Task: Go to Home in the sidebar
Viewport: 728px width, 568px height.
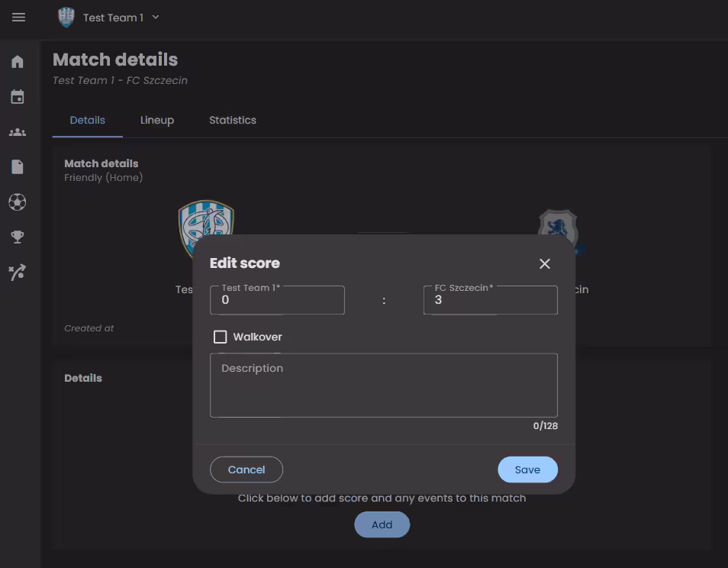Action: tap(18, 62)
